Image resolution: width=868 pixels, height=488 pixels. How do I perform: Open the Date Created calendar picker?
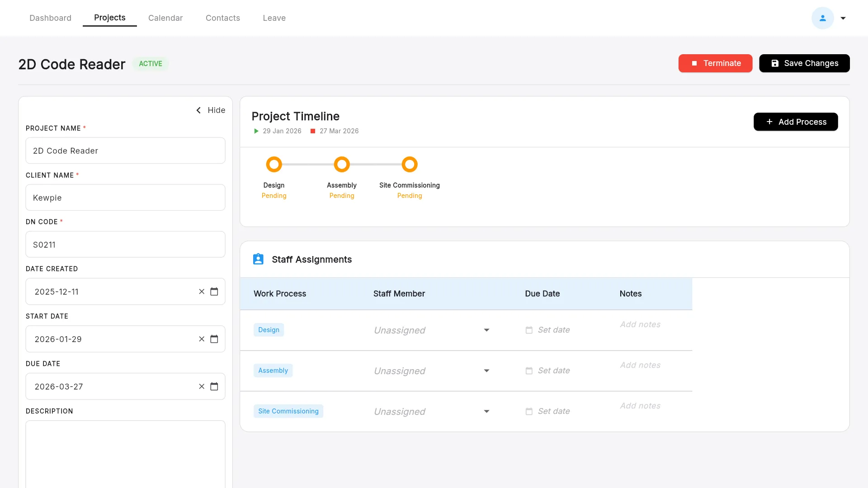click(x=214, y=291)
